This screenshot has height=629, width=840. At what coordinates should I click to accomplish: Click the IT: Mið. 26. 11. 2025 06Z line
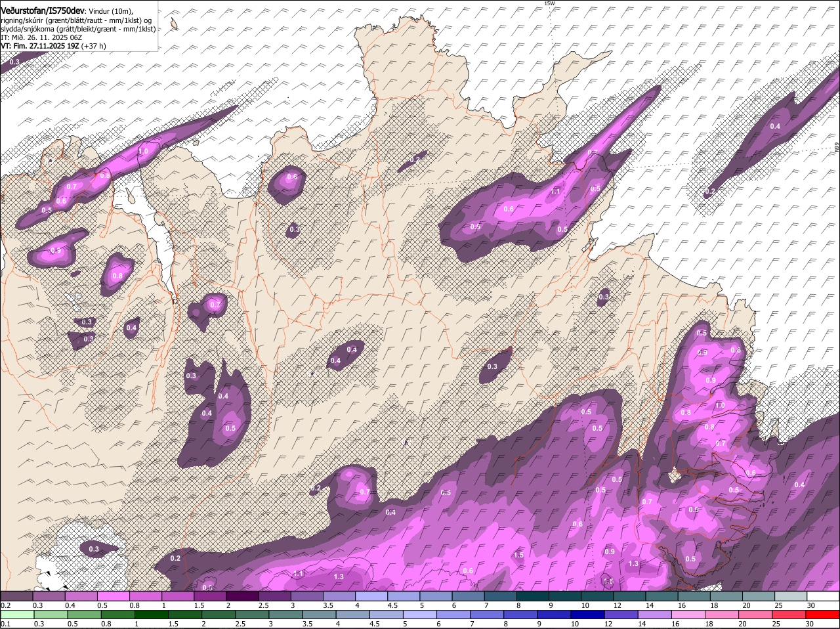point(41,37)
